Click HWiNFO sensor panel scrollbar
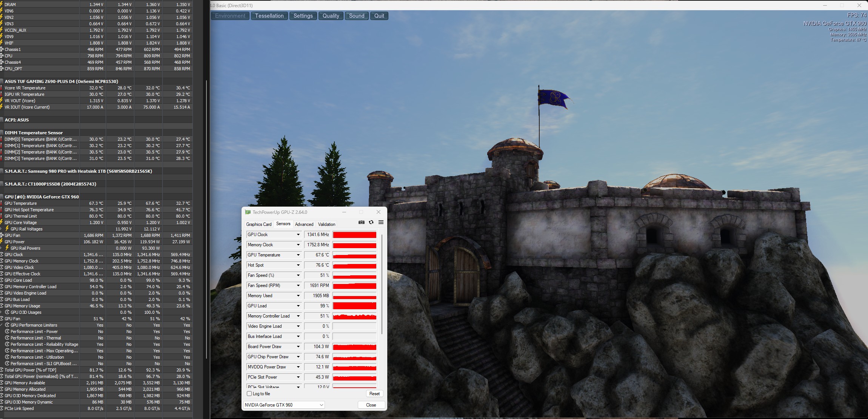The height and width of the screenshot is (419, 868). [x=206, y=219]
